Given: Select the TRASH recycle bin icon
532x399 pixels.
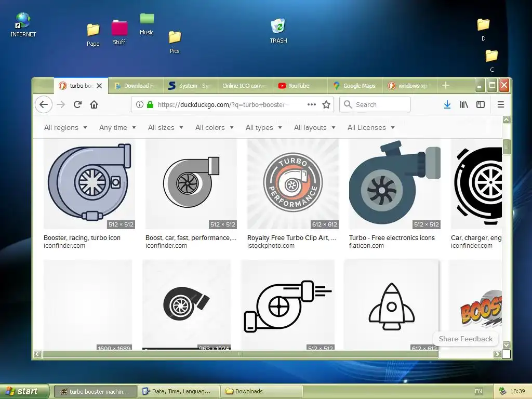Looking at the screenshot, I should (278, 31).
